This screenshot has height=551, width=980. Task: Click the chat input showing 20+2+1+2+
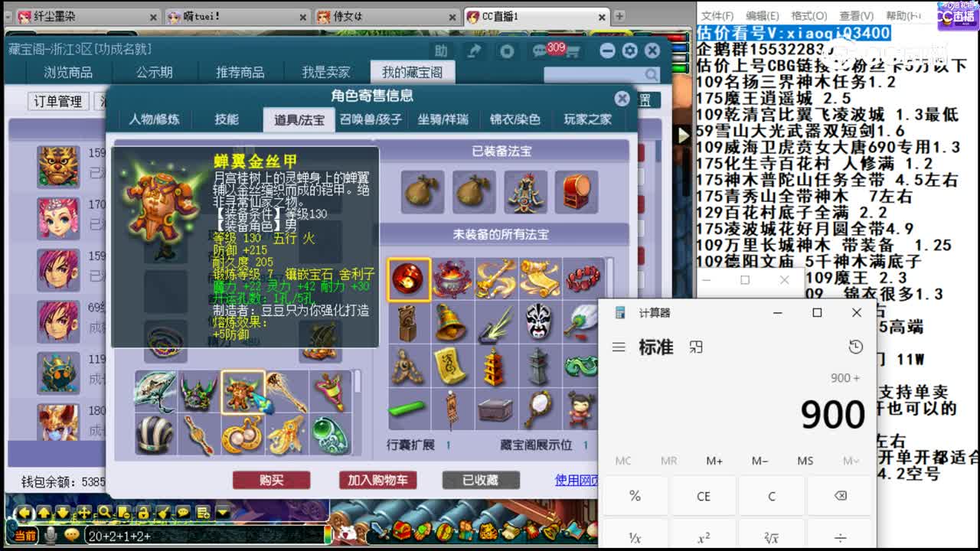[x=204, y=536]
